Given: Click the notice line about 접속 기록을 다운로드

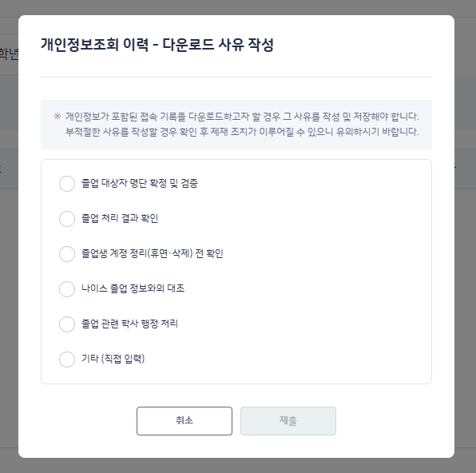Looking at the screenshot, I should pos(242,117).
